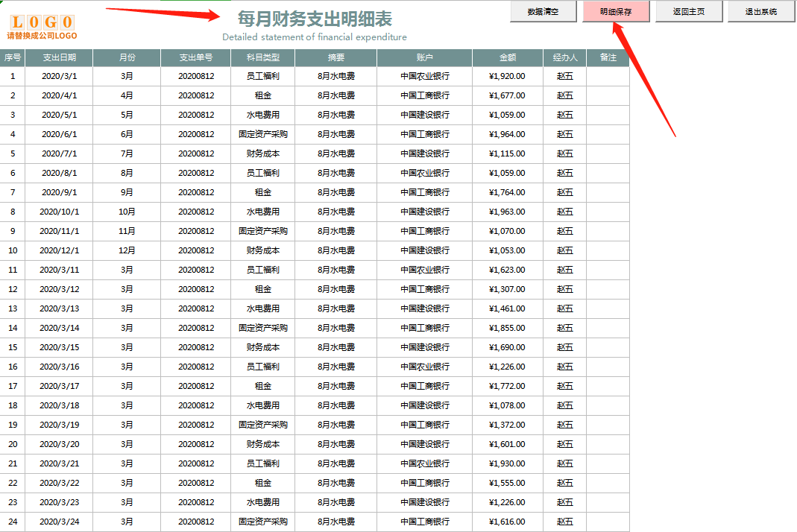Screen dimensions: 797x532
Task: Select the 12月 month cell in row 10
Action: [x=127, y=250]
